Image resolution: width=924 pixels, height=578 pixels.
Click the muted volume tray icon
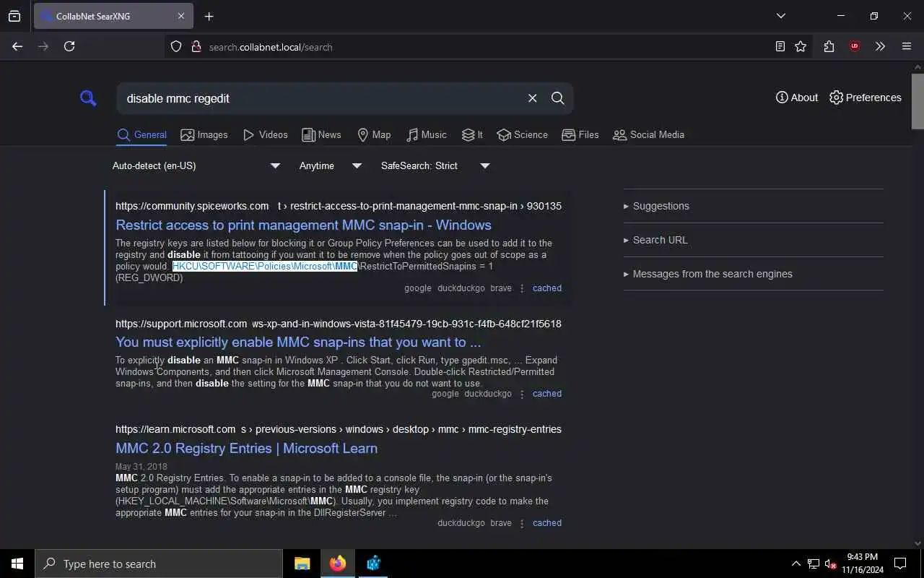830,564
